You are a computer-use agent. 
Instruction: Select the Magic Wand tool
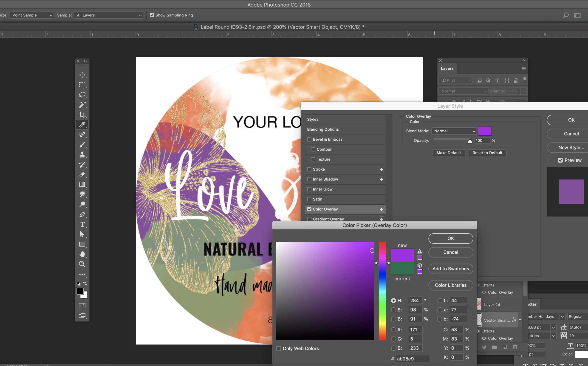click(82, 105)
